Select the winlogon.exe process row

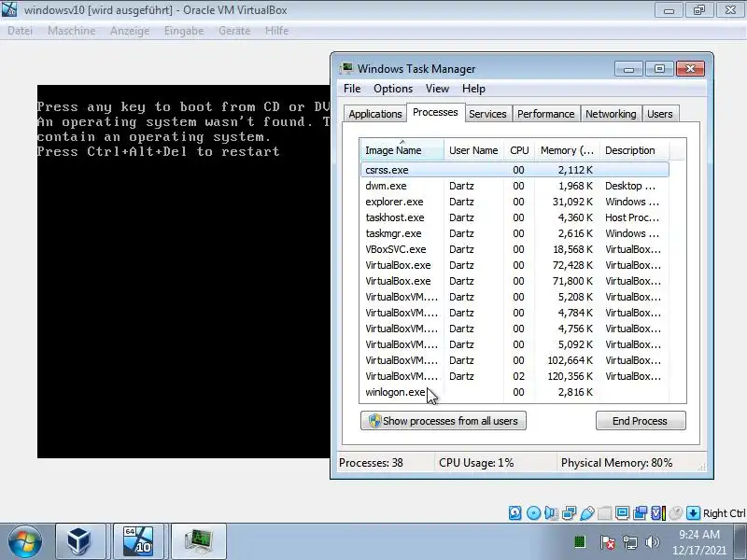click(514, 392)
